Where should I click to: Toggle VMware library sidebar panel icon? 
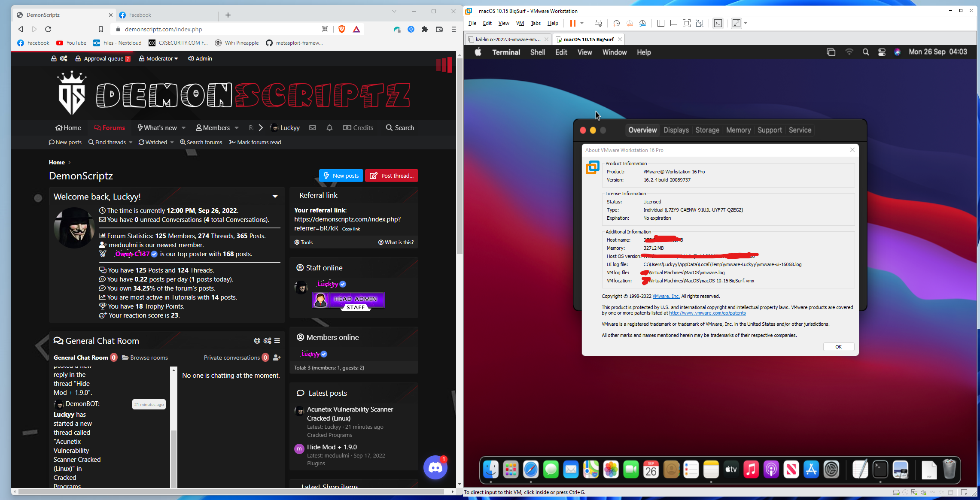[x=661, y=23]
